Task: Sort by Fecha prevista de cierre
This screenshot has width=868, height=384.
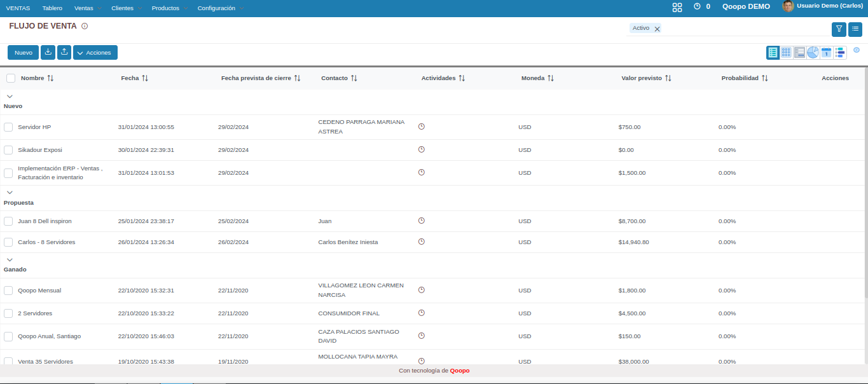Action: 297,78
